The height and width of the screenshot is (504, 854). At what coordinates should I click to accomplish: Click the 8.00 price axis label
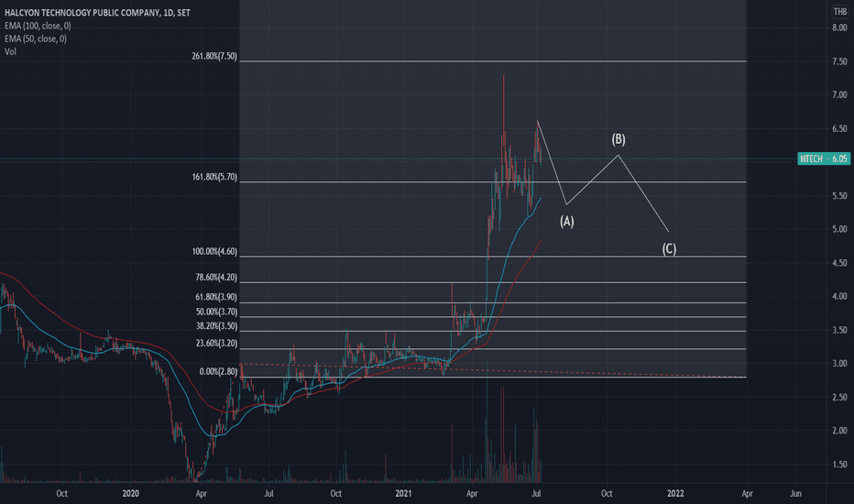coord(839,27)
